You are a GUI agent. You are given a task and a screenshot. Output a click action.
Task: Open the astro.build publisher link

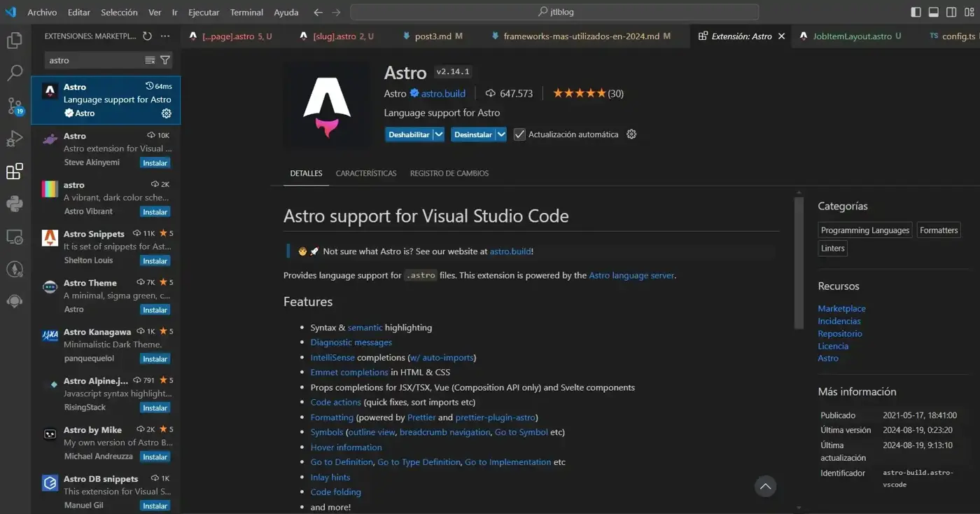tap(443, 94)
